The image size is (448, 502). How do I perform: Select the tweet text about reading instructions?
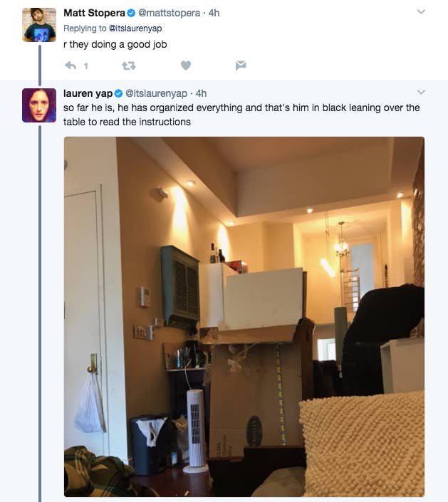pyautogui.click(x=241, y=115)
